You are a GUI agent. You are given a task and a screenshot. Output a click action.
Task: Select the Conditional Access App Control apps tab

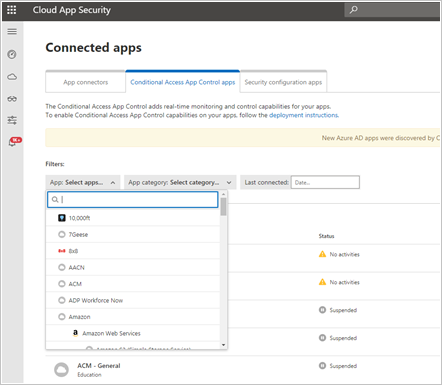click(183, 82)
